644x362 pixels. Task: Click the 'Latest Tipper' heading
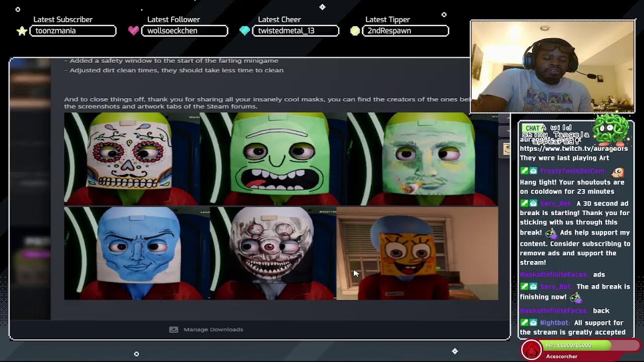coord(387,20)
